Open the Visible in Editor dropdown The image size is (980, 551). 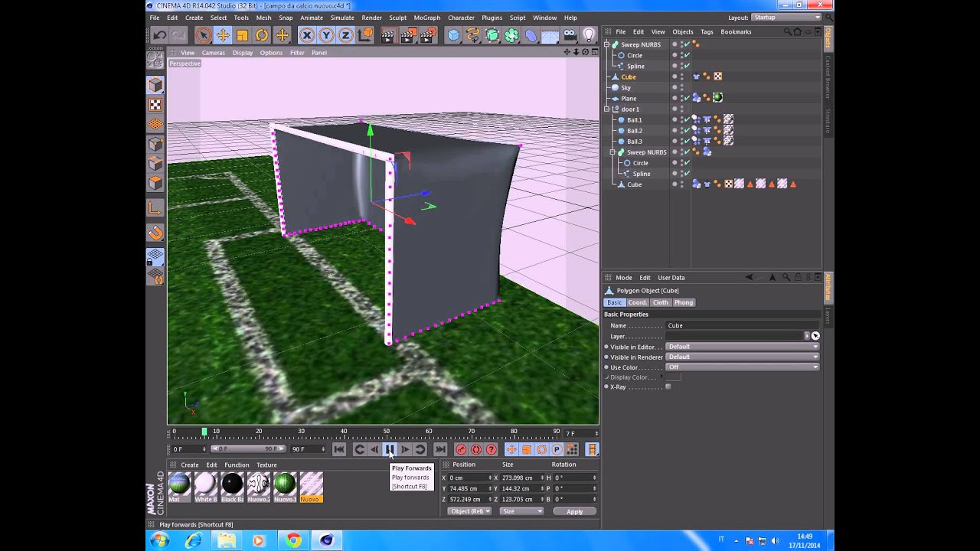coord(742,347)
